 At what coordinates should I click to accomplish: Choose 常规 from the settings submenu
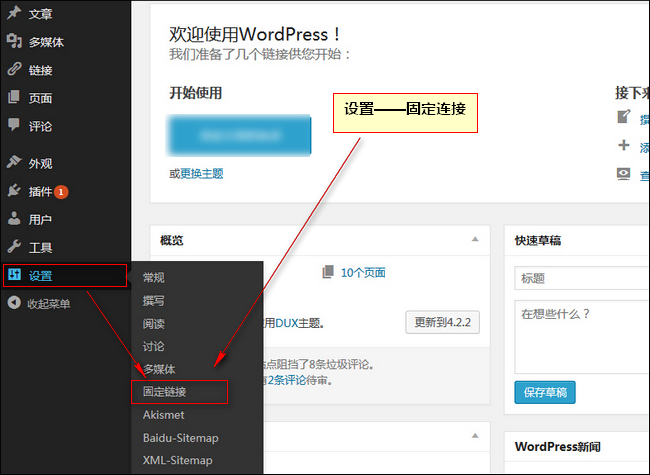tap(154, 277)
